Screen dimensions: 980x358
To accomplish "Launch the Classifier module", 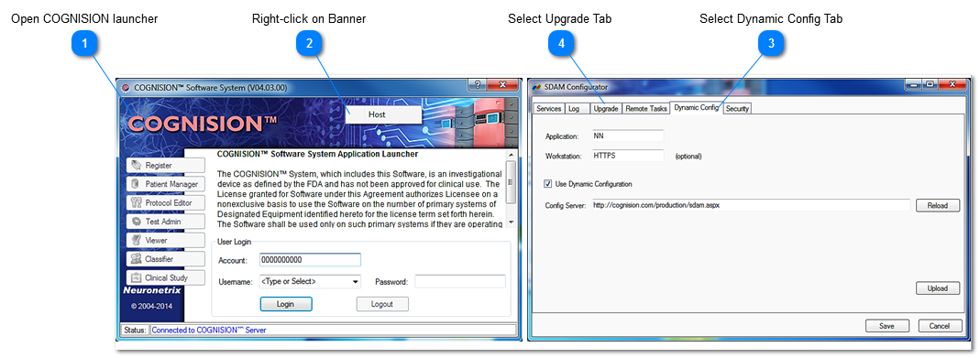I will pyautogui.click(x=166, y=259).
